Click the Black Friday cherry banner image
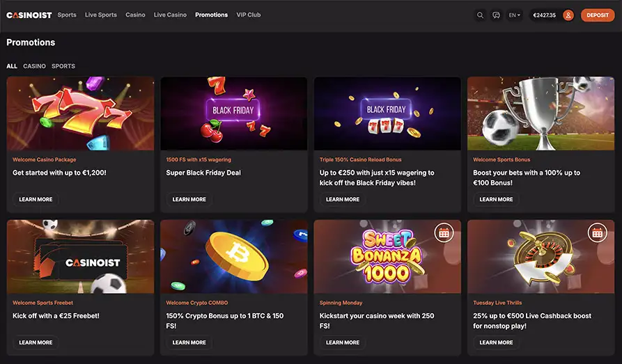This screenshot has height=364, width=622. (233, 113)
